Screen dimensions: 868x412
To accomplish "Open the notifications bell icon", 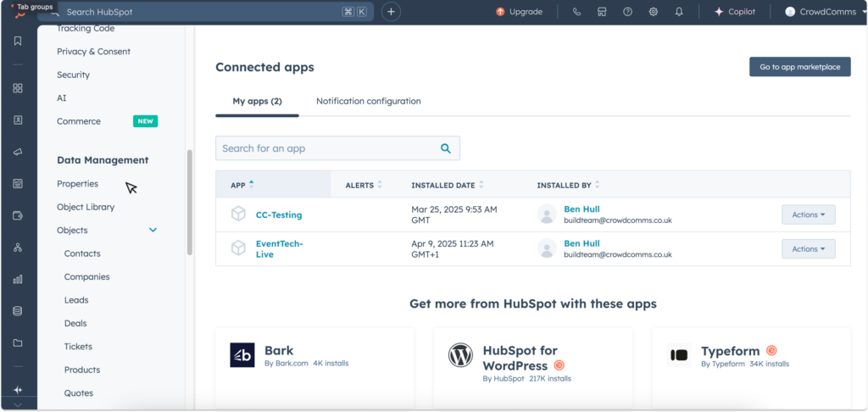I will click(679, 12).
